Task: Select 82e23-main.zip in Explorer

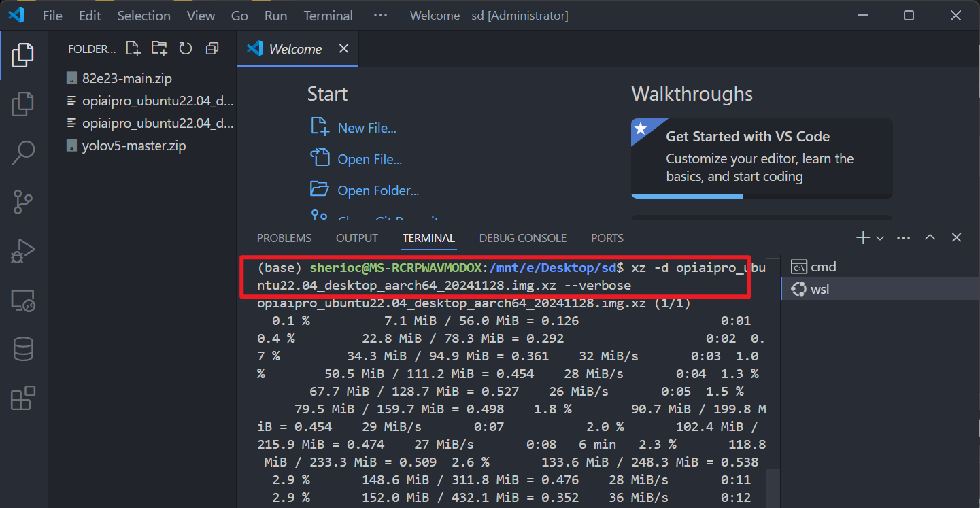Action: (141, 78)
